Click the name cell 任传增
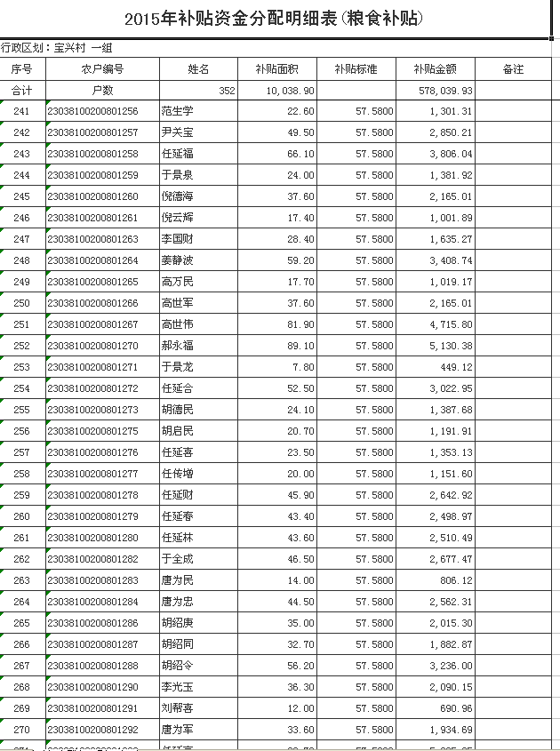Image resolution: width=560 pixels, height=751 pixels. pos(198,474)
